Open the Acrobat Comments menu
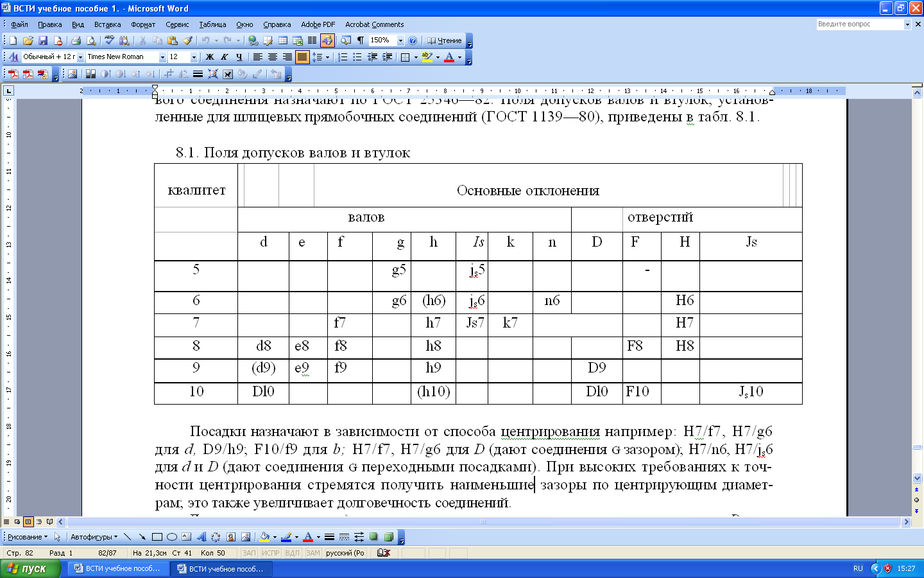Screen dimensions: 924x578 [x=374, y=24]
